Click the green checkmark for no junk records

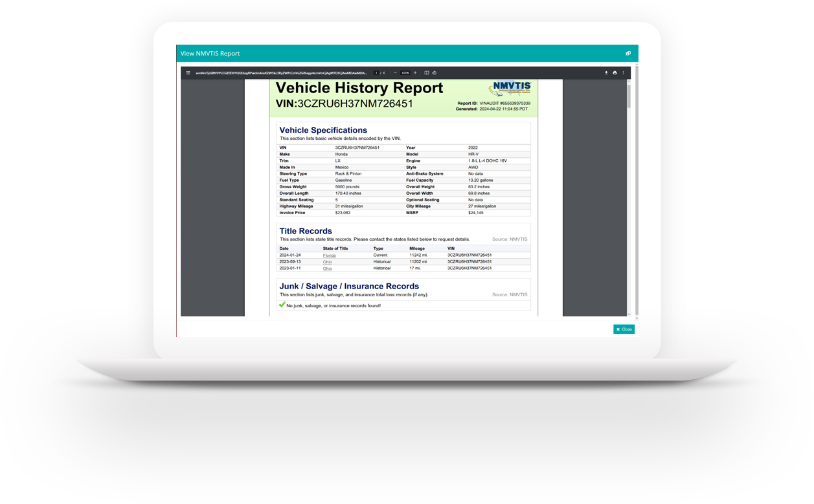[282, 304]
